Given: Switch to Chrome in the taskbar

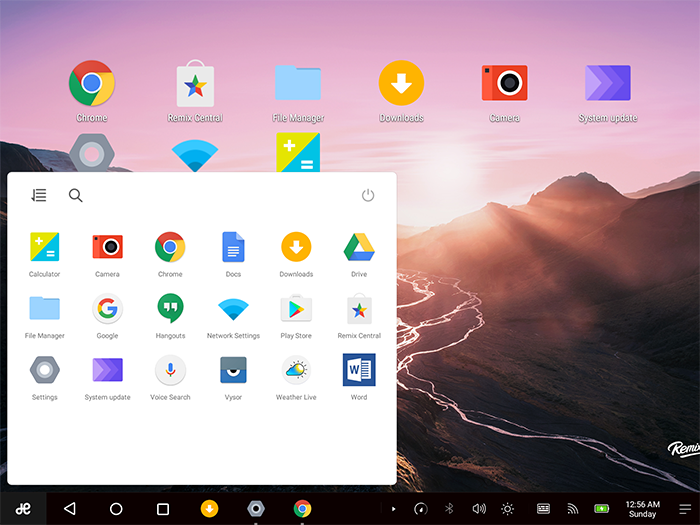Looking at the screenshot, I should pyautogui.click(x=302, y=508).
